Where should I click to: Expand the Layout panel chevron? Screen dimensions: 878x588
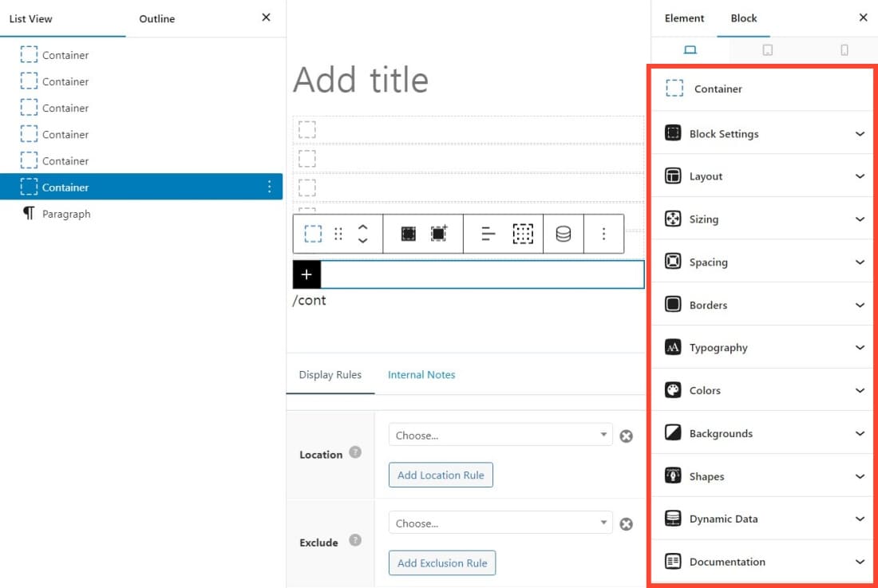tap(860, 176)
